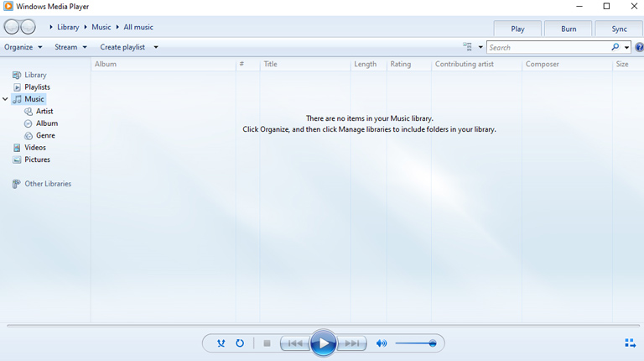Viewport: 644px width, 361px height.
Task: Switch to the Play tab
Action: pyautogui.click(x=517, y=29)
